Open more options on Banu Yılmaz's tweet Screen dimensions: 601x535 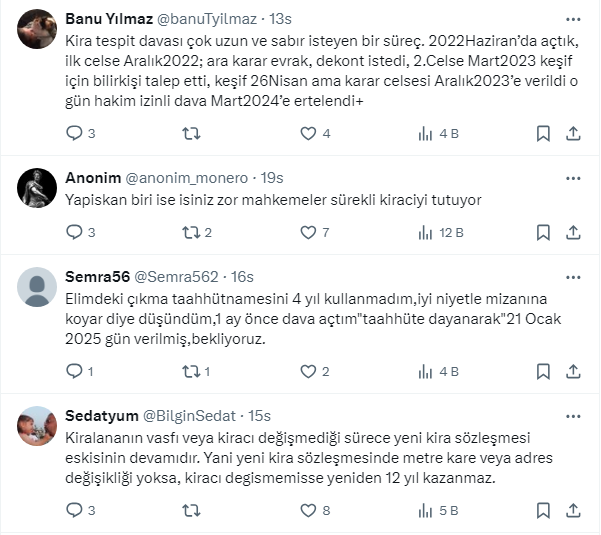[x=573, y=19]
